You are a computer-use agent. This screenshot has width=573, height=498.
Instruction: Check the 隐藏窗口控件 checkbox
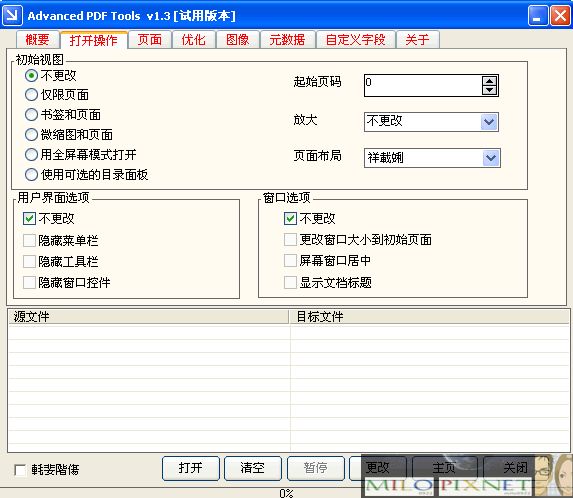[29, 282]
